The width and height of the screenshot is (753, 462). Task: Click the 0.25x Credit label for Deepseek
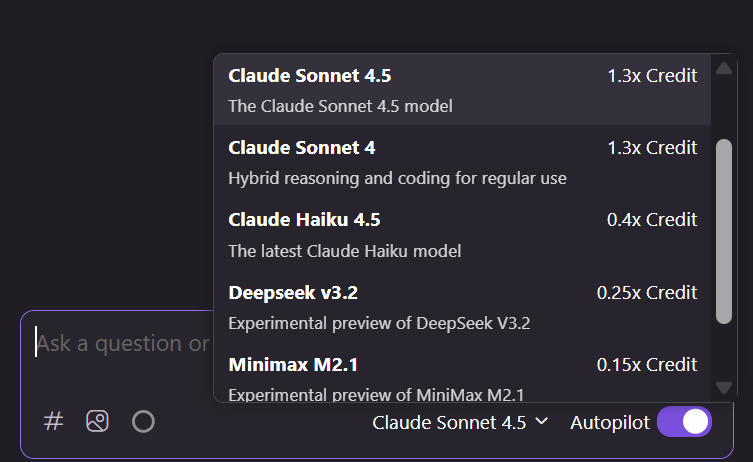point(646,292)
